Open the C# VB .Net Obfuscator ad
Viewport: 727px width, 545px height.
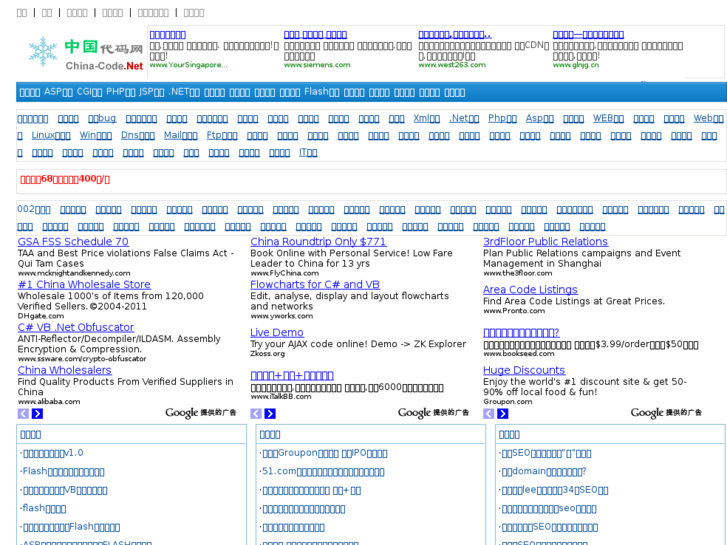(x=76, y=327)
